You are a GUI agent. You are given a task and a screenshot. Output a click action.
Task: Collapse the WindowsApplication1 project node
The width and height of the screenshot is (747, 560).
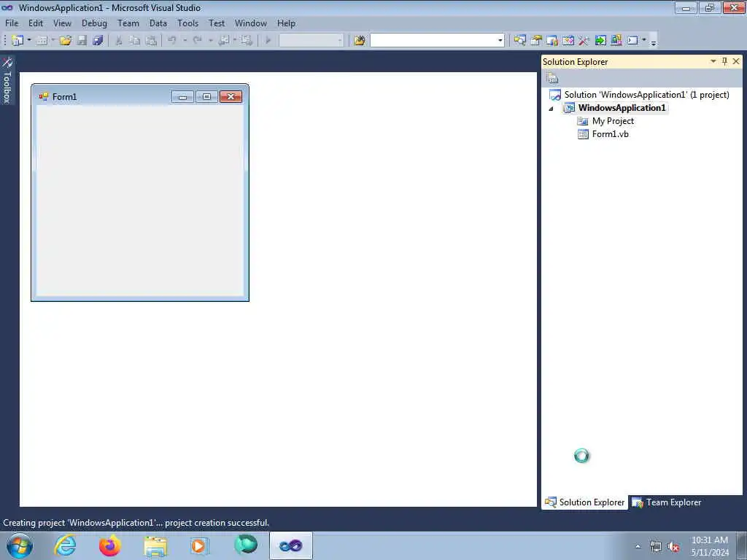[x=551, y=109]
